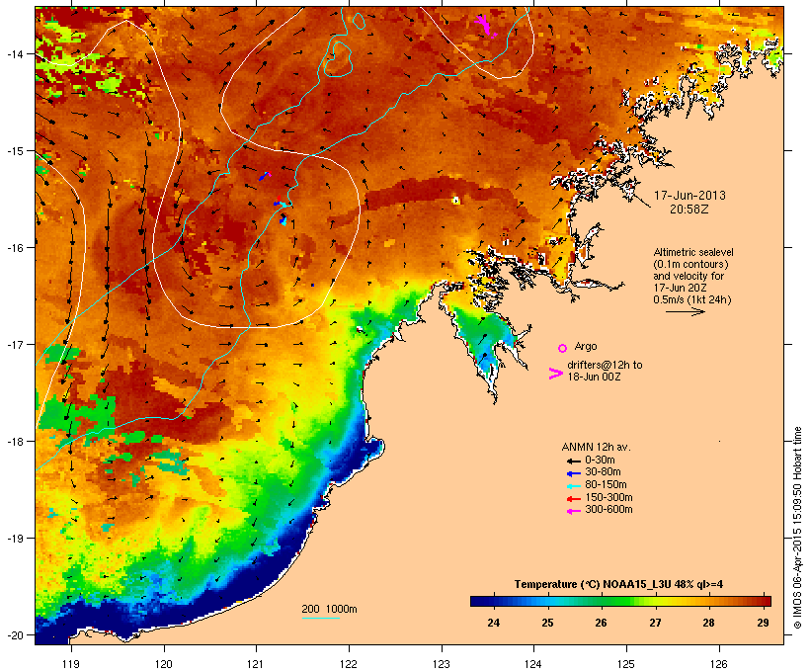
Task: Click the longitude axis label '126'
Action: coord(718,664)
